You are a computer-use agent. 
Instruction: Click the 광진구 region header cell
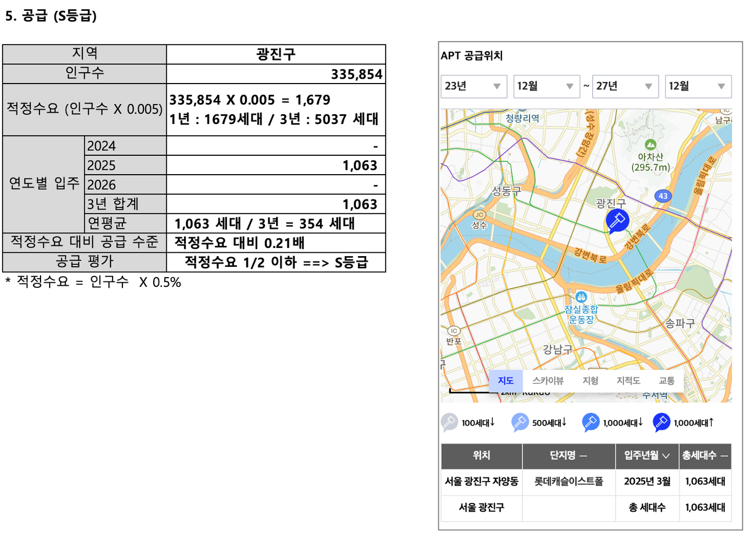pyautogui.click(x=276, y=54)
